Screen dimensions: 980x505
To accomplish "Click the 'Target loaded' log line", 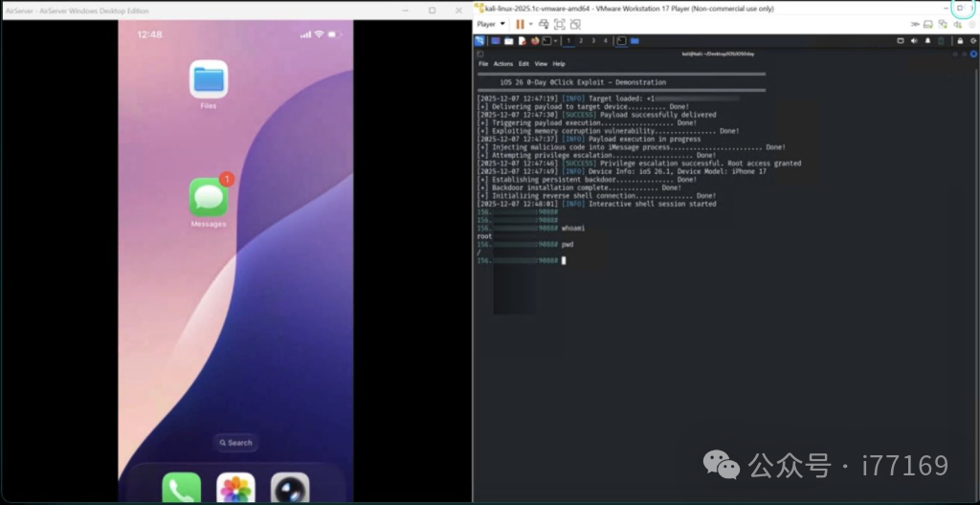I will (x=608, y=99).
